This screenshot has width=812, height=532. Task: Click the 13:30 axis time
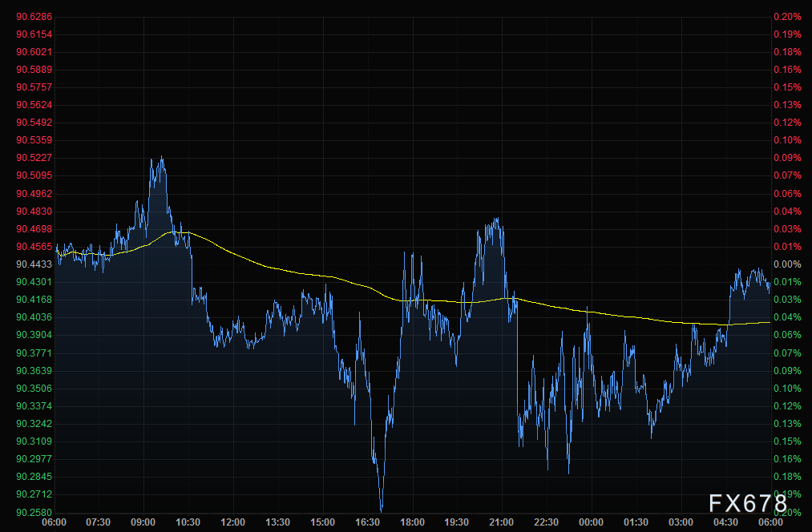pos(277,522)
